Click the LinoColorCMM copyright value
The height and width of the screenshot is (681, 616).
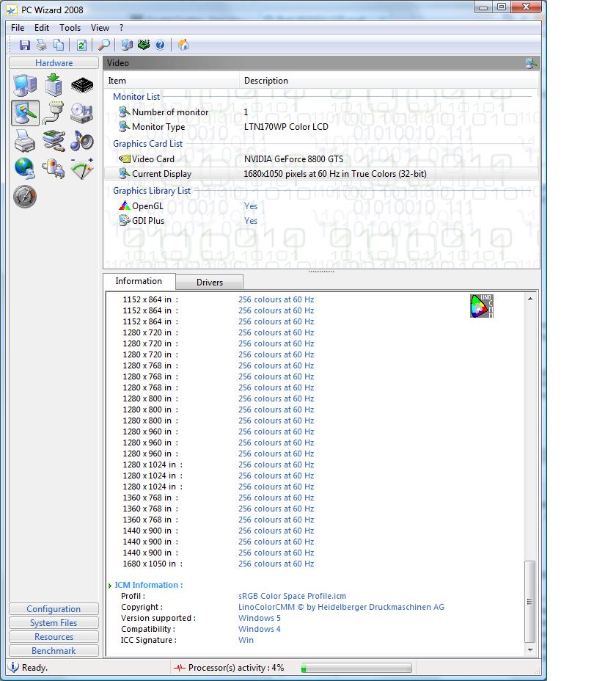coord(341,607)
